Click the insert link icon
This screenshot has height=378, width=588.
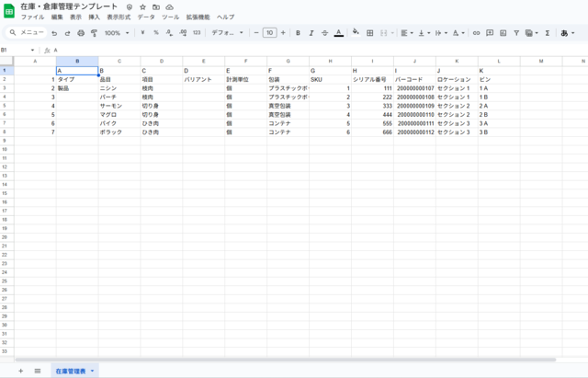coord(476,33)
